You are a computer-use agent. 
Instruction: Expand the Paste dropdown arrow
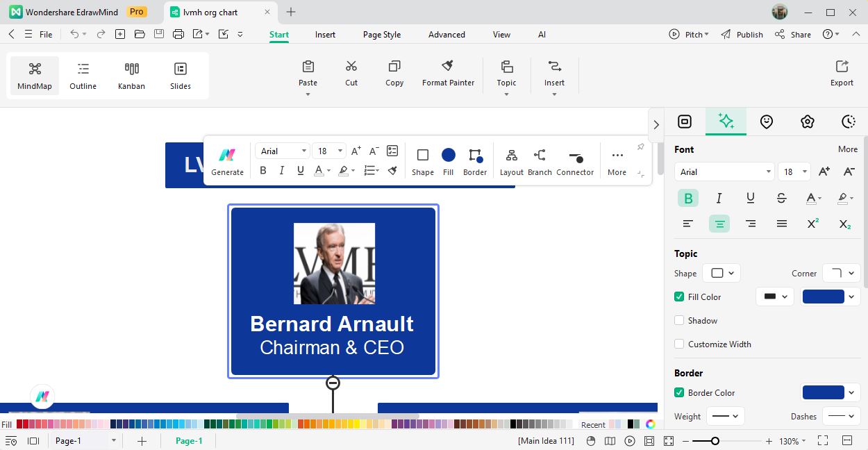click(x=308, y=94)
